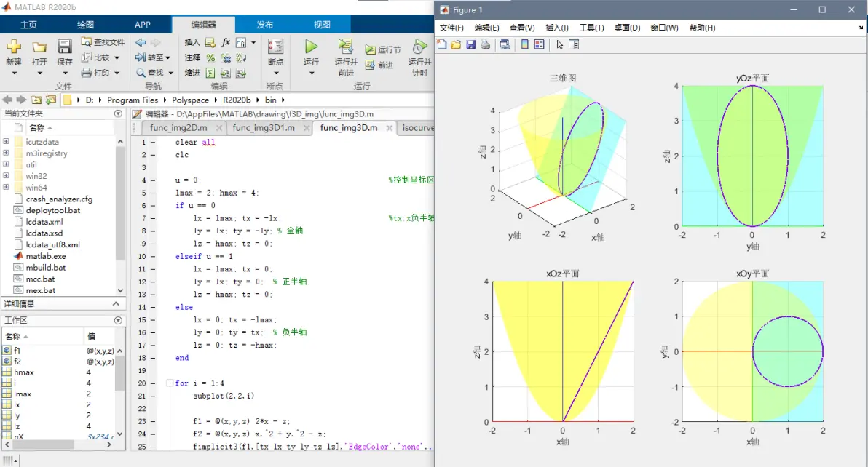Open the APP ribbon tab
This screenshot has height=467, width=868.
pos(142,25)
